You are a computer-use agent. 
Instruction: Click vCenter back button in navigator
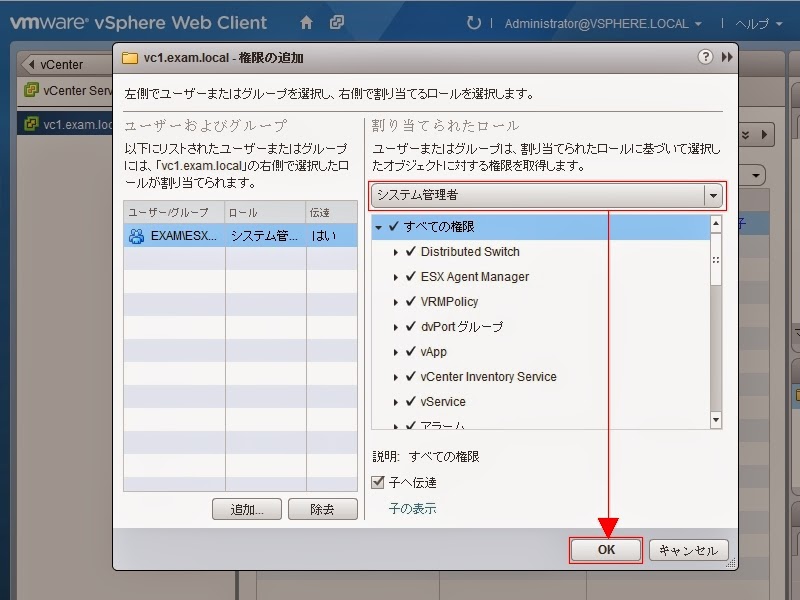[67, 65]
